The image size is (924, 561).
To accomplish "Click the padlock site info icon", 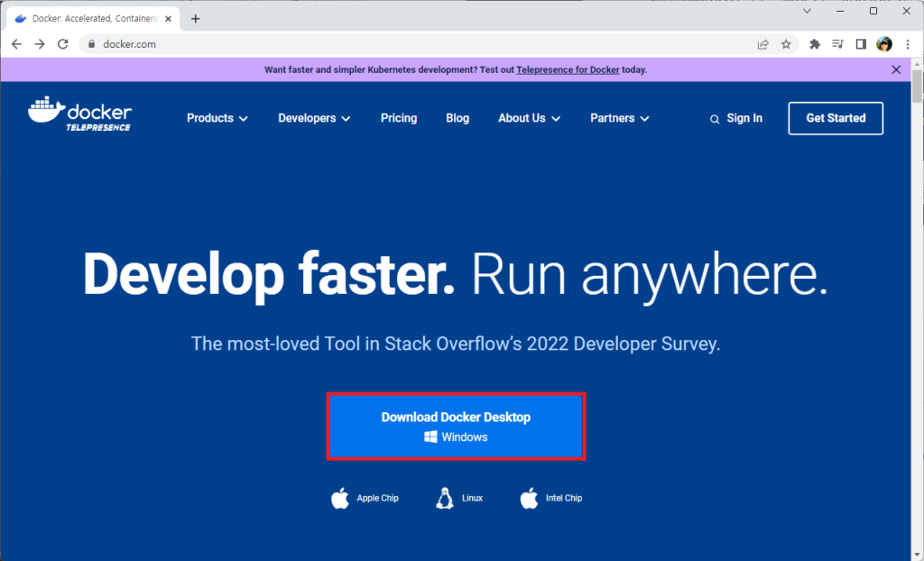I will point(91,44).
